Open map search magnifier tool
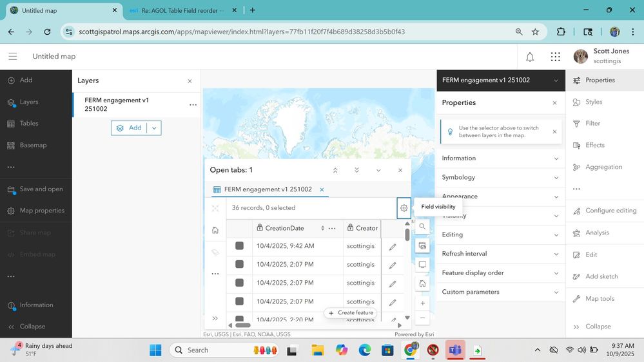 point(422,227)
